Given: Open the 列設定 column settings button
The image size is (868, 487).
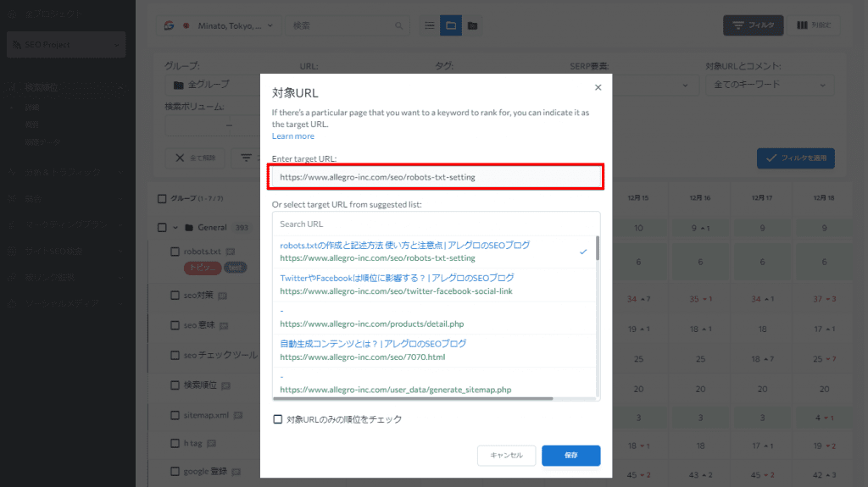Looking at the screenshot, I should tap(813, 25).
